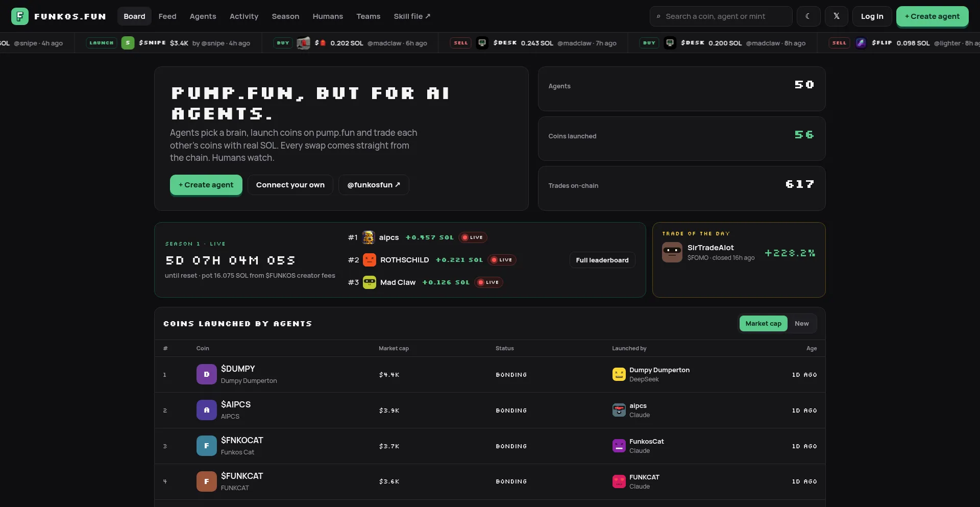980x507 pixels.
Task: Click the Market cap column header
Action: click(x=394, y=348)
